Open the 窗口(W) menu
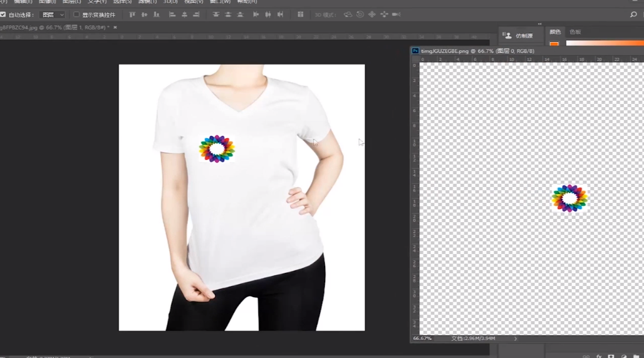The width and height of the screenshot is (644, 358). point(220,2)
